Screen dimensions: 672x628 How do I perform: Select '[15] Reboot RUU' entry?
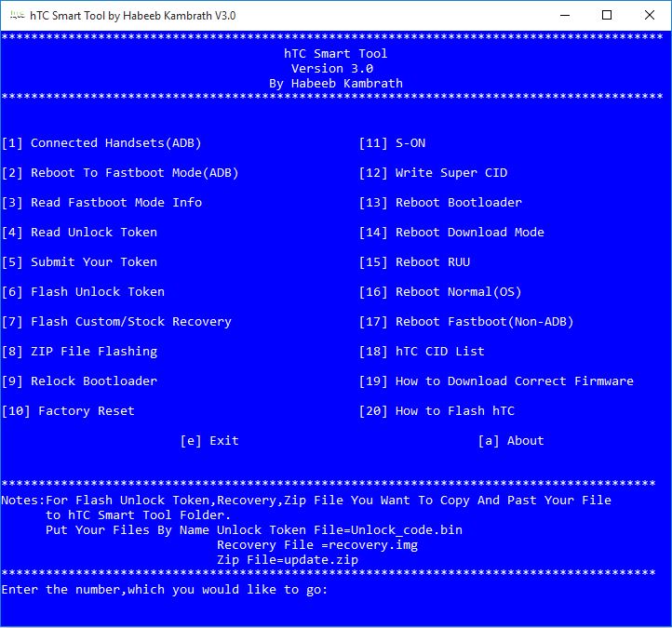point(414,262)
